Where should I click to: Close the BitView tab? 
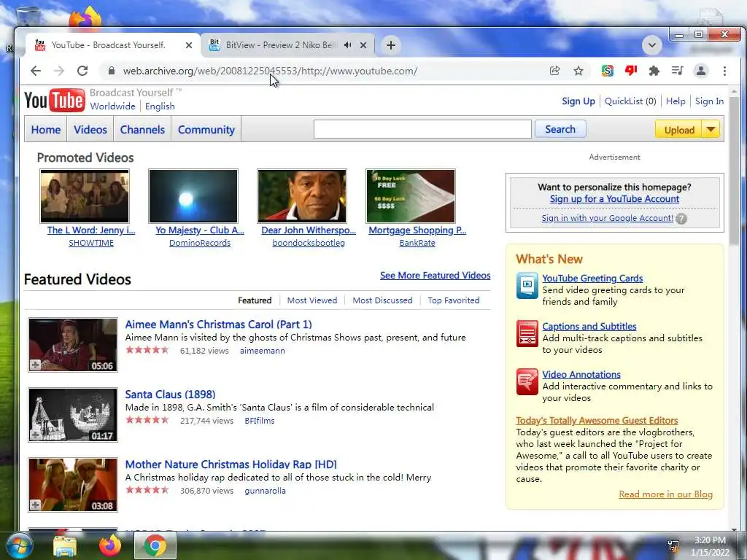point(363,45)
